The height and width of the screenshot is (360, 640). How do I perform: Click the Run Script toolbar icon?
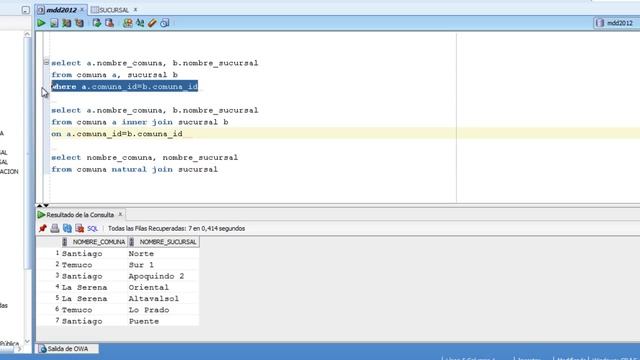(54, 23)
